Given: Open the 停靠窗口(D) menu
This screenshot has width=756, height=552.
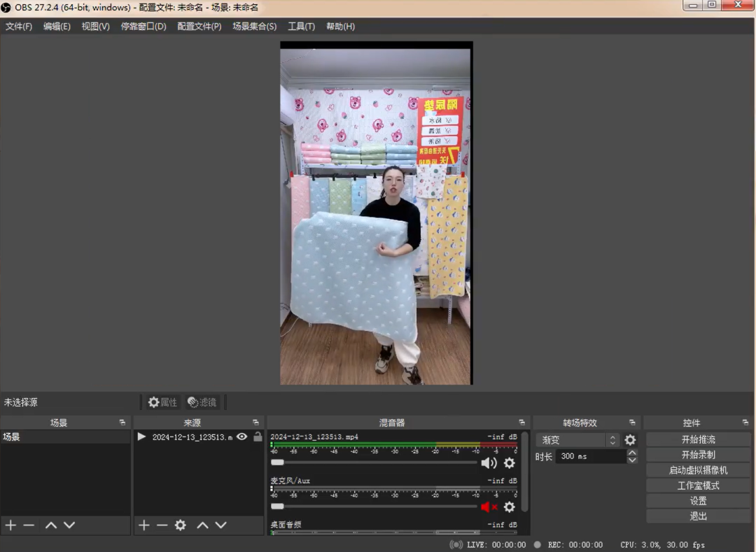Looking at the screenshot, I should [143, 27].
